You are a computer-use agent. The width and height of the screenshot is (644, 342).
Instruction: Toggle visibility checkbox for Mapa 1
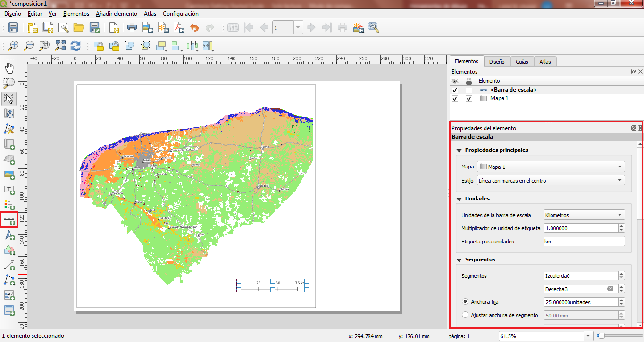(x=455, y=99)
